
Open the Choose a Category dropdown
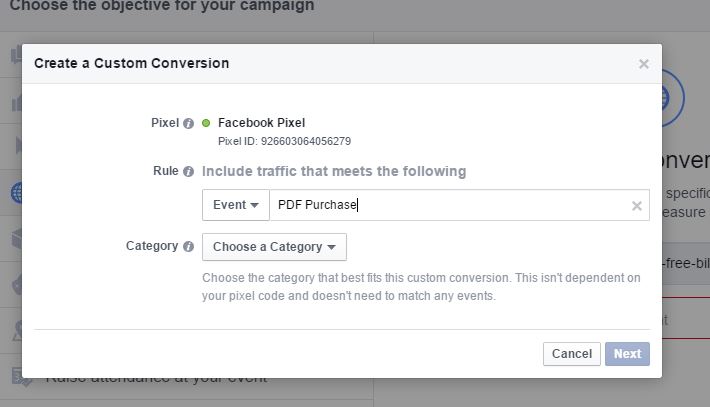pos(274,247)
